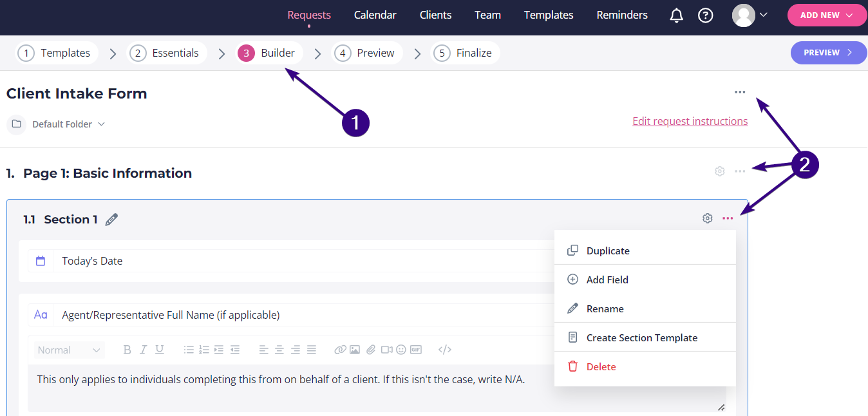The width and height of the screenshot is (868, 416).
Task: Align text right
Action: [296, 350]
